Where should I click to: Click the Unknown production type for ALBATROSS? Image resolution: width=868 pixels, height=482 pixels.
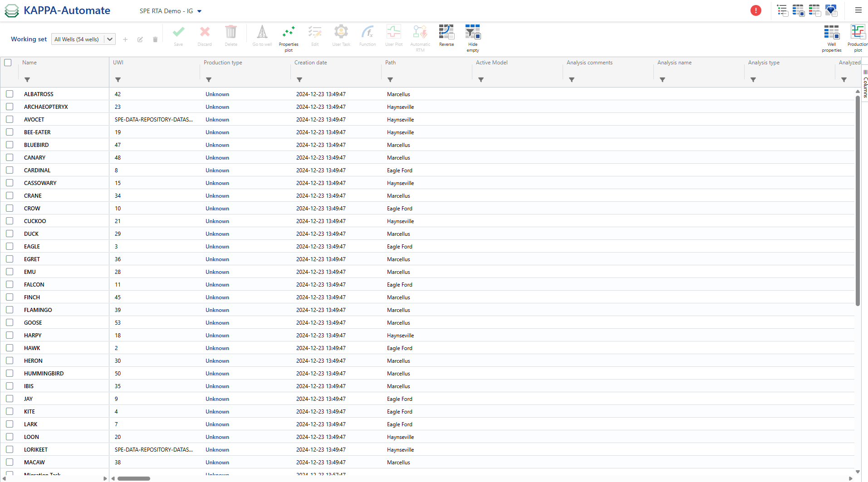click(x=217, y=94)
